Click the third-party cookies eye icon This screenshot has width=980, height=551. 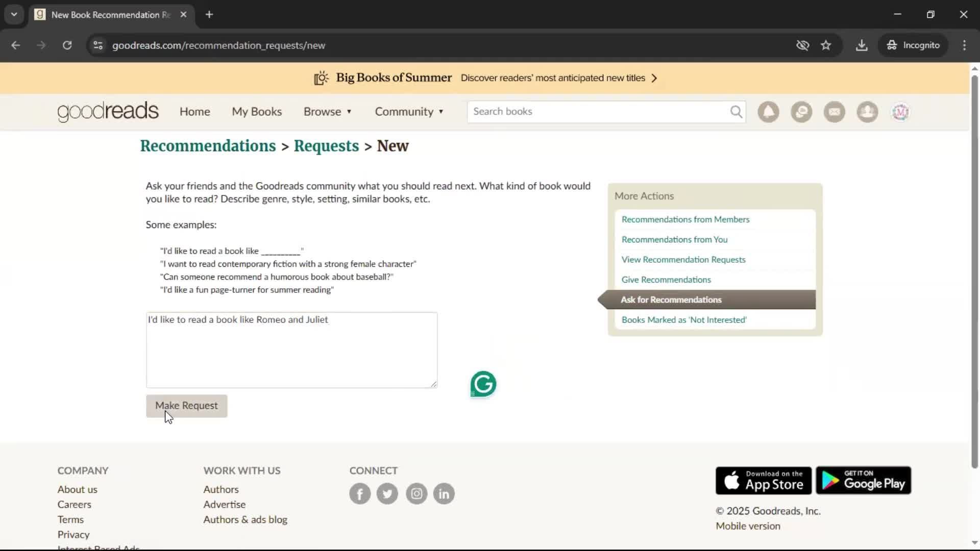802,45
